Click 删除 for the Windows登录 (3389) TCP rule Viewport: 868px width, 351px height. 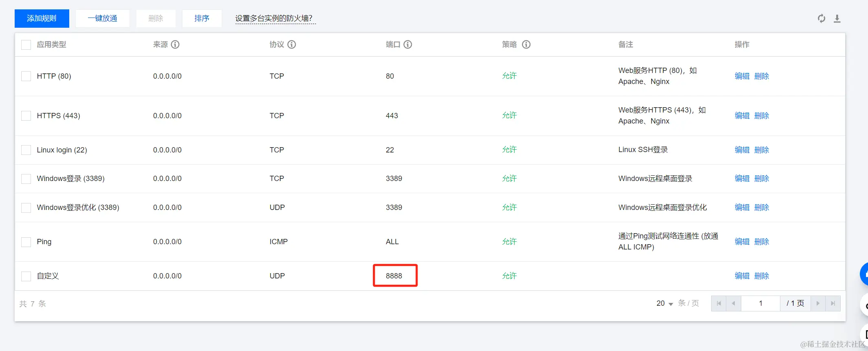[x=762, y=179]
